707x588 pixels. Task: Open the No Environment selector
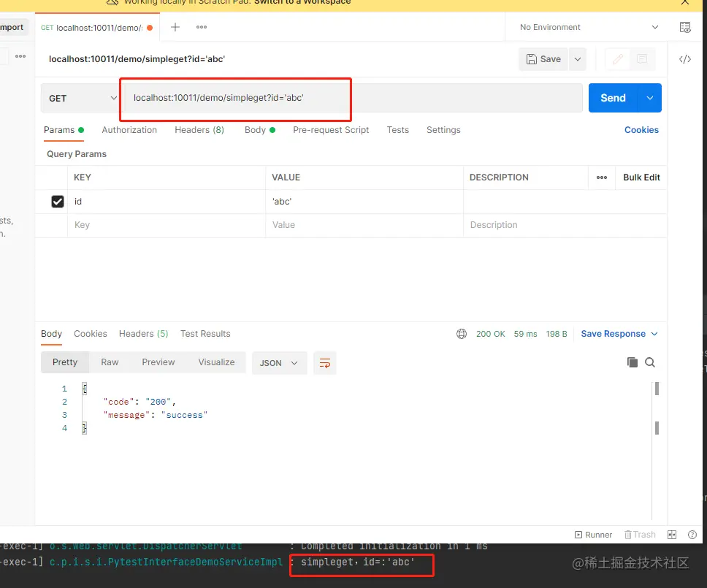[x=589, y=27]
